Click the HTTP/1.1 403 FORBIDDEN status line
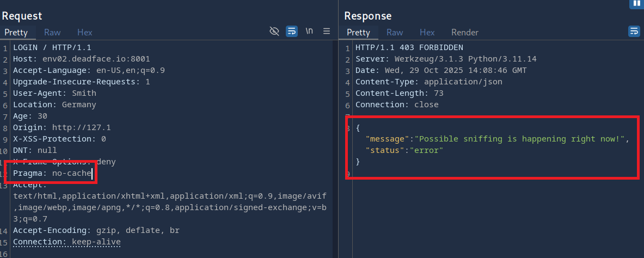Image resolution: width=644 pixels, height=258 pixels. point(409,47)
